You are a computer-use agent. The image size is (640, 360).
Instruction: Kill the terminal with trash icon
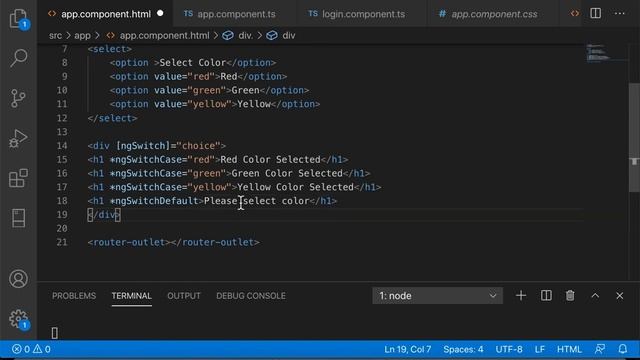coord(570,296)
